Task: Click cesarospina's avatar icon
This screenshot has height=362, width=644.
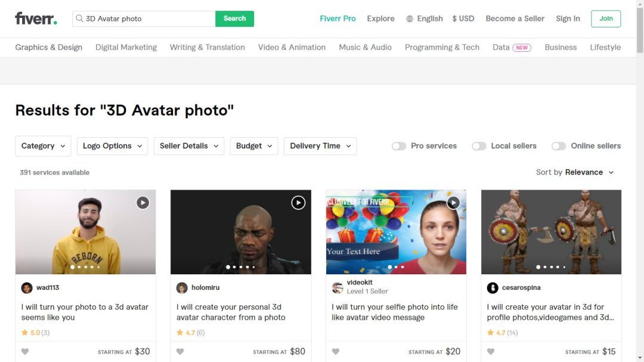Action: click(x=493, y=288)
